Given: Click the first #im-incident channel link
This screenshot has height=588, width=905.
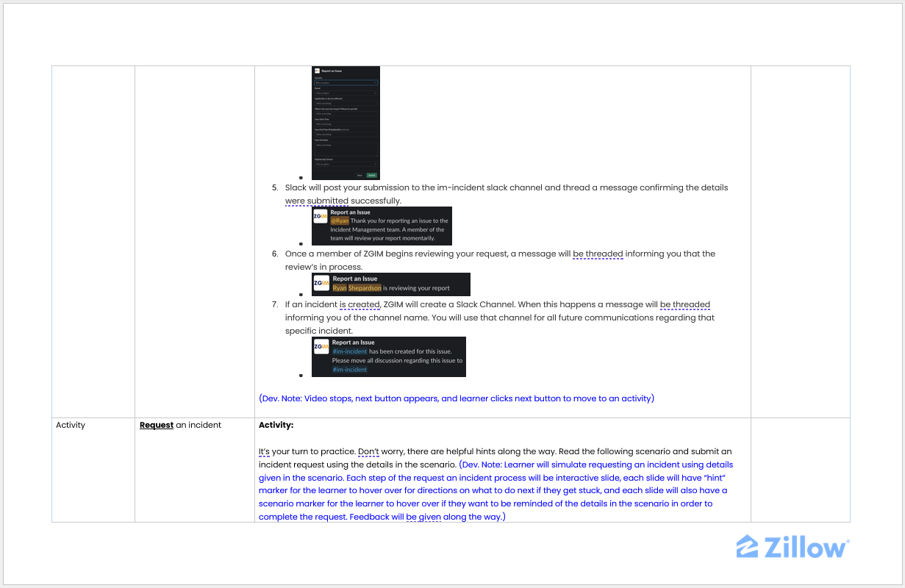Looking at the screenshot, I should click(x=349, y=351).
